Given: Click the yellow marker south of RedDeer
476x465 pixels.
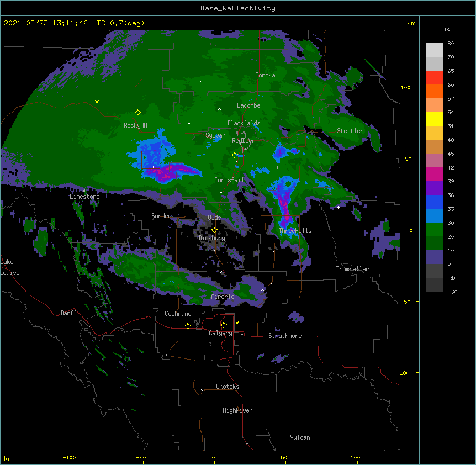Looking at the screenshot, I should coord(235,155).
